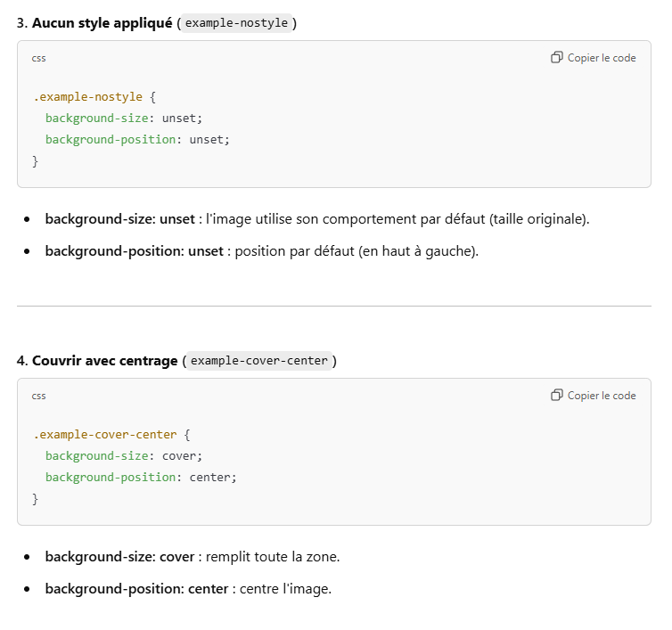Click the bold "background-position: center" bullet text

(x=136, y=589)
